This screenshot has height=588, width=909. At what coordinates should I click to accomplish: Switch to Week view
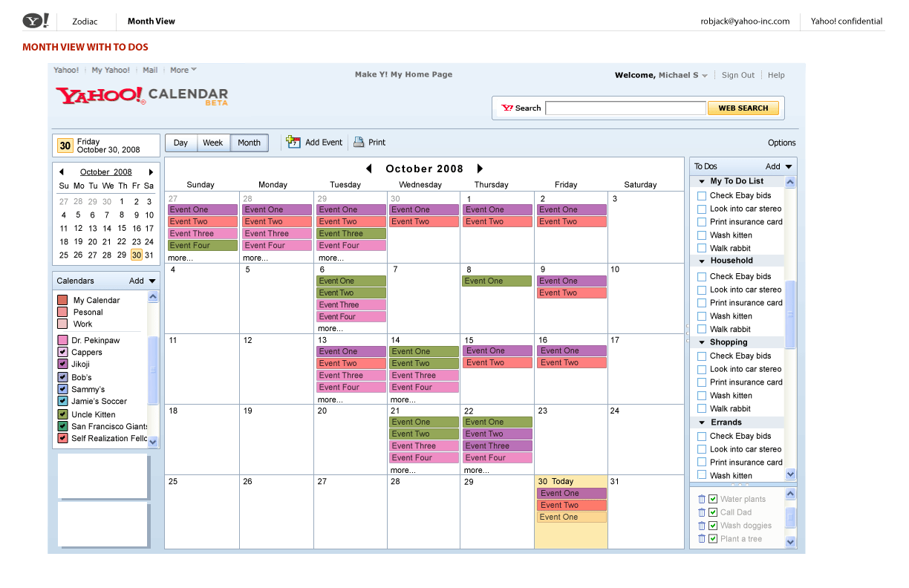(x=213, y=143)
